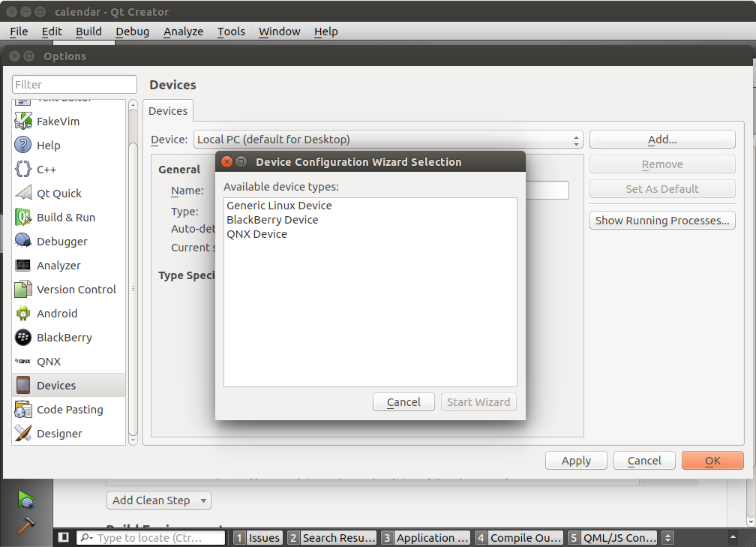Viewport: 756px width, 547px height.
Task: Select the BlackBerry logo icon
Action: pos(22,337)
